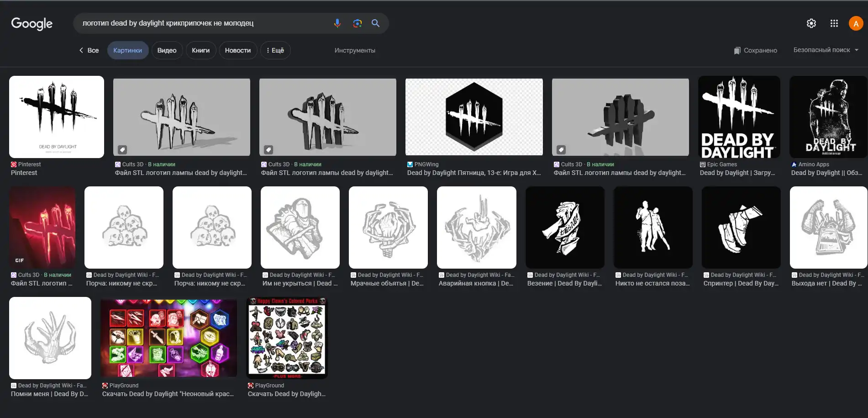
Task: Open 'Спринтер' perk image
Action: 741,228
